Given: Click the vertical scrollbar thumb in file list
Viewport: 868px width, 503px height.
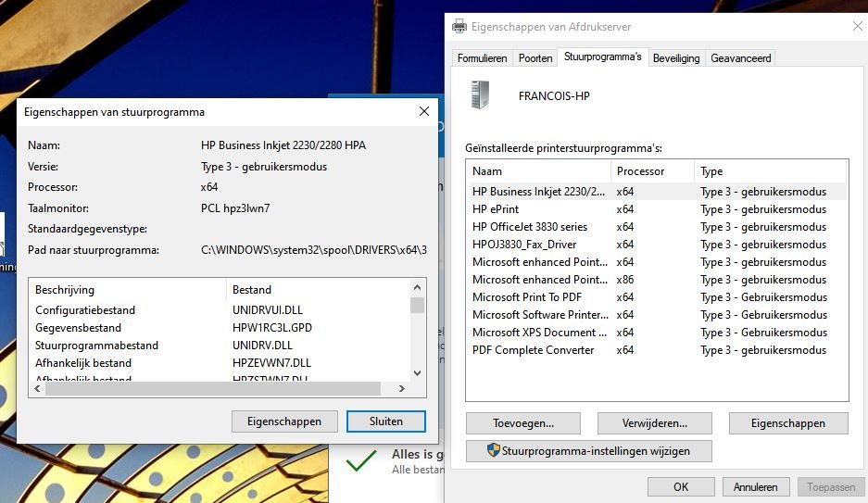Looking at the screenshot, I should click(x=418, y=306).
